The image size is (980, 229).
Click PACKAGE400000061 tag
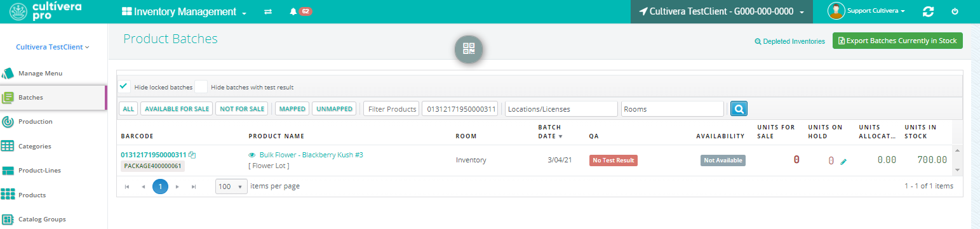pyautogui.click(x=152, y=166)
